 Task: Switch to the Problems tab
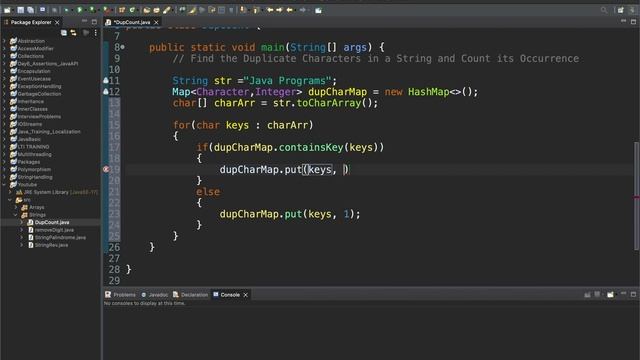pyautogui.click(x=120, y=295)
